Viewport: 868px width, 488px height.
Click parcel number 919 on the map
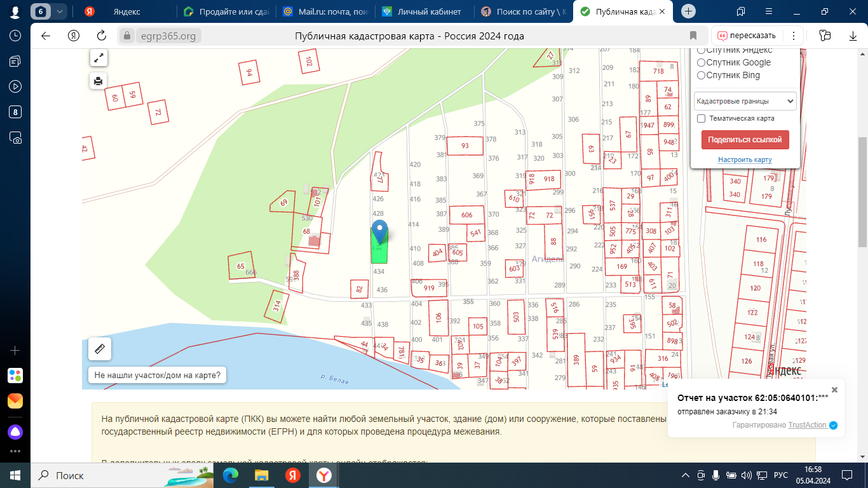click(429, 288)
